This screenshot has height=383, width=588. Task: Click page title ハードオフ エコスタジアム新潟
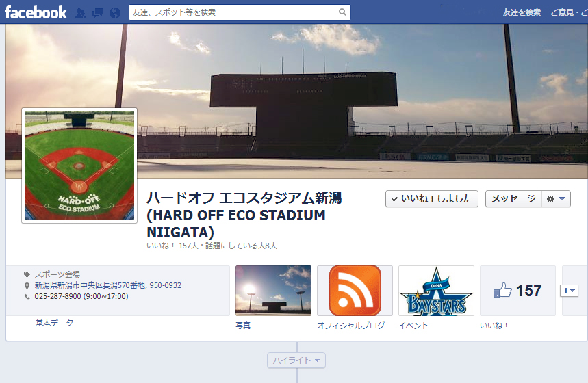pos(244,215)
